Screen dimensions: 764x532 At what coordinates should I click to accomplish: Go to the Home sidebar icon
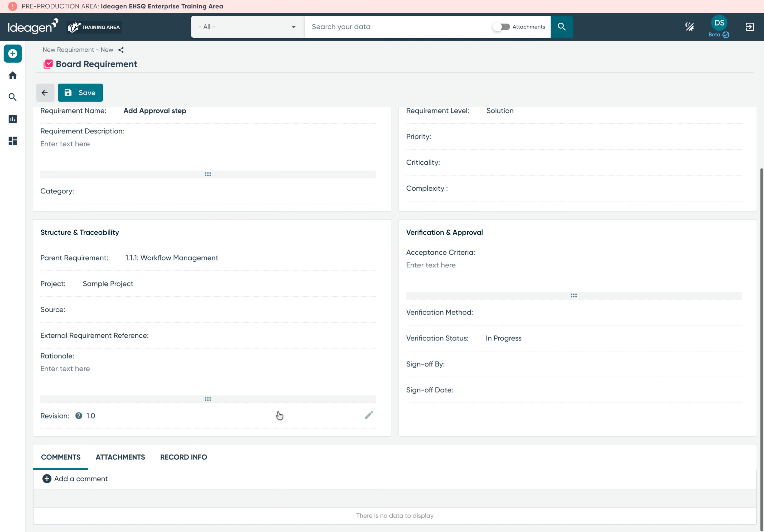coord(13,76)
